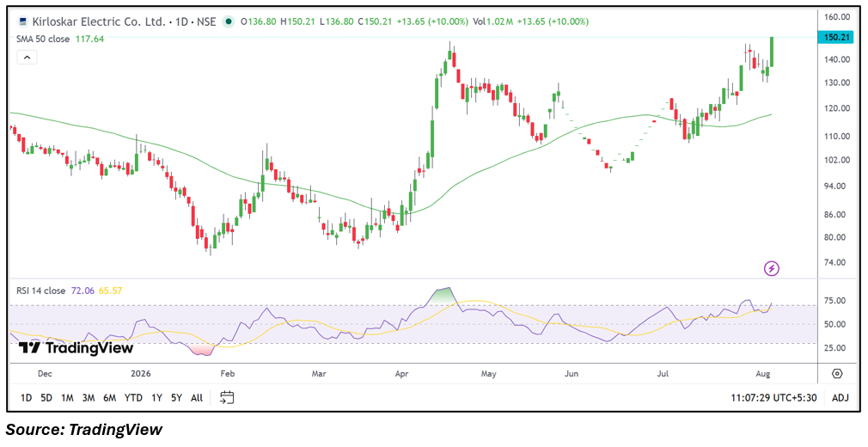868x447 pixels.
Task: Click the 160.00 price axis label
Action: 837,16
